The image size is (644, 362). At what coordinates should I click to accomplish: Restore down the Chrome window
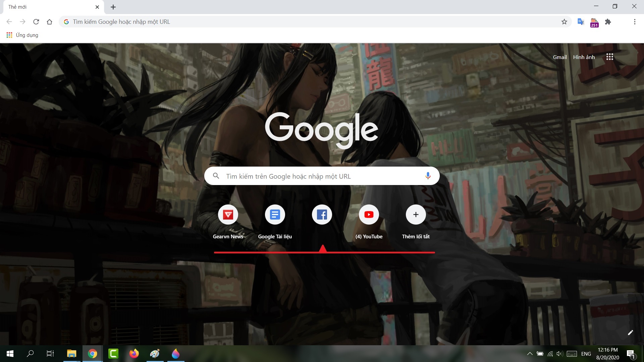[x=615, y=6]
